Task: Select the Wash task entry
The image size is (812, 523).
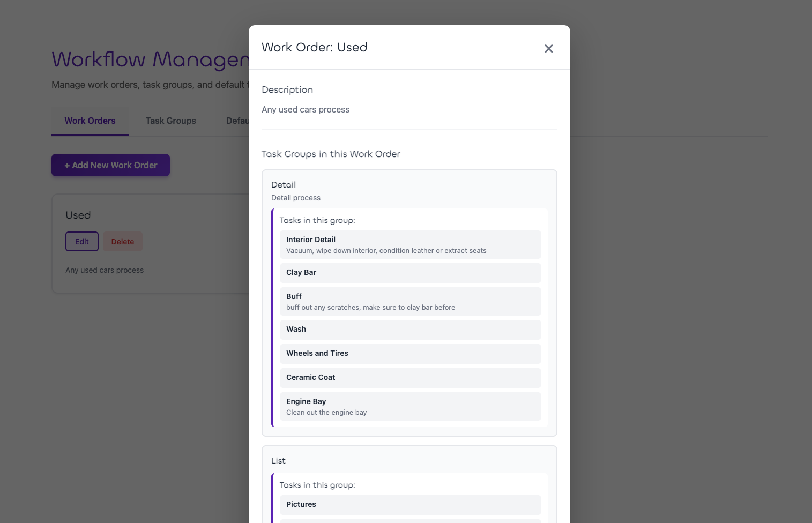Action: (410, 330)
